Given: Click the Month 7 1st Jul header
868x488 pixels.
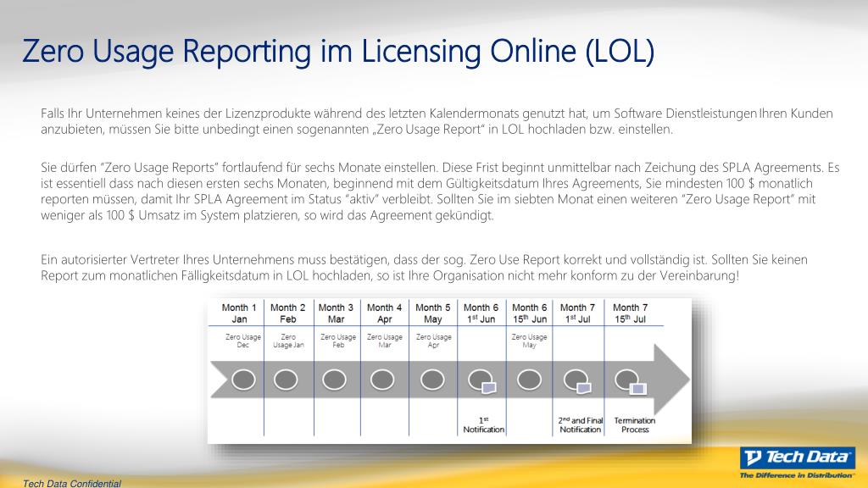Looking at the screenshot, I should 577,313.
